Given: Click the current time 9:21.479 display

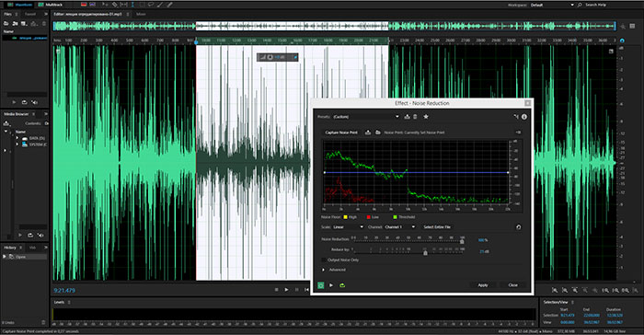Looking at the screenshot, I should tap(64, 291).
